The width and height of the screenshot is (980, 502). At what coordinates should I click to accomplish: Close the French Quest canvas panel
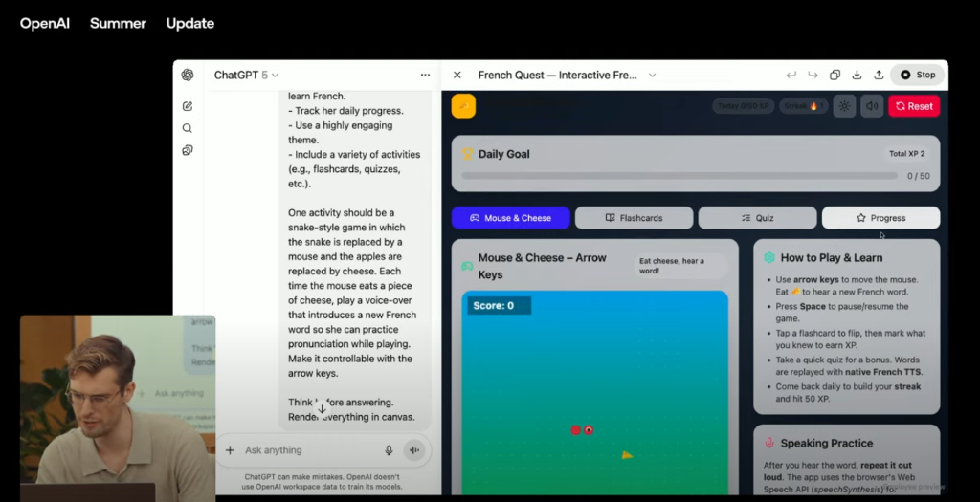[457, 75]
